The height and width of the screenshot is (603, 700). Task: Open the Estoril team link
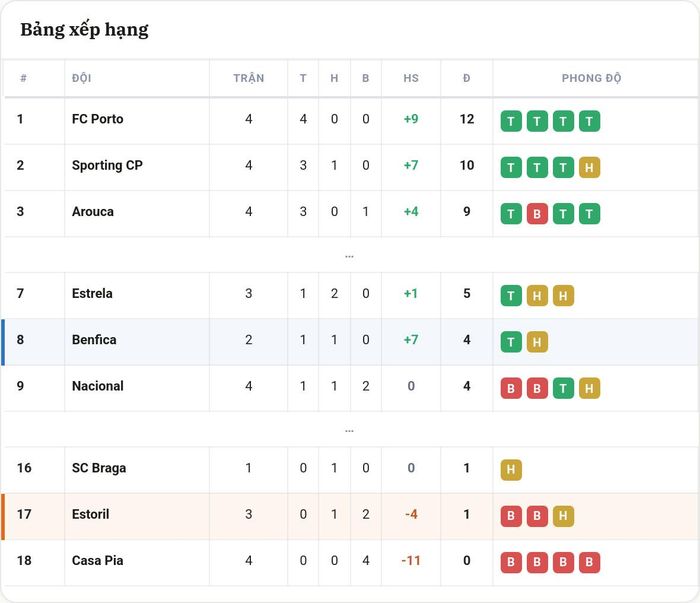point(91,514)
